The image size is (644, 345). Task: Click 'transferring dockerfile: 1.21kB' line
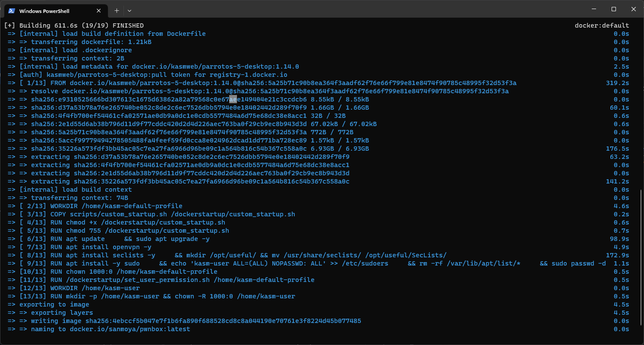79,42
